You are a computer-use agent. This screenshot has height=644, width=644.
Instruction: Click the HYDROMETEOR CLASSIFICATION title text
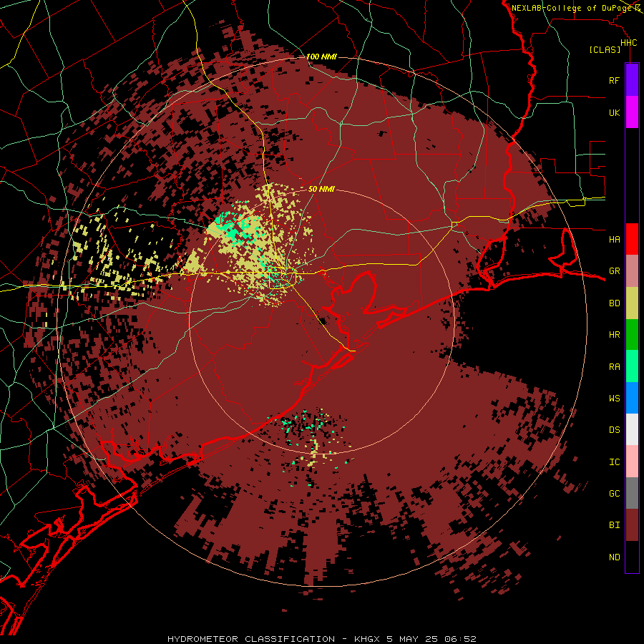tap(251, 639)
